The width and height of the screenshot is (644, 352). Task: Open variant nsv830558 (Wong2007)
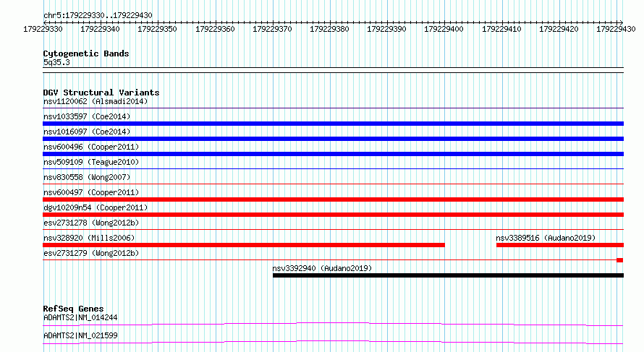[87, 177]
